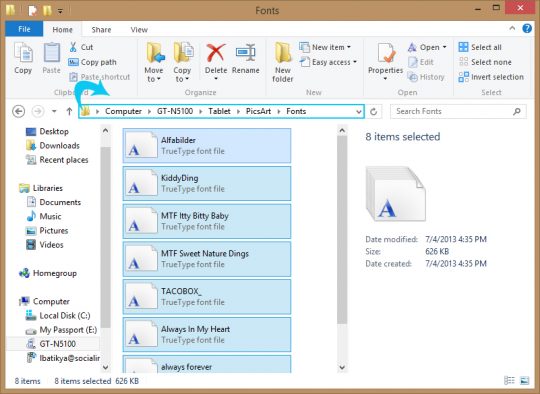Click Invert selection
The width and height of the screenshot is (540, 394).
tap(491, 77)
